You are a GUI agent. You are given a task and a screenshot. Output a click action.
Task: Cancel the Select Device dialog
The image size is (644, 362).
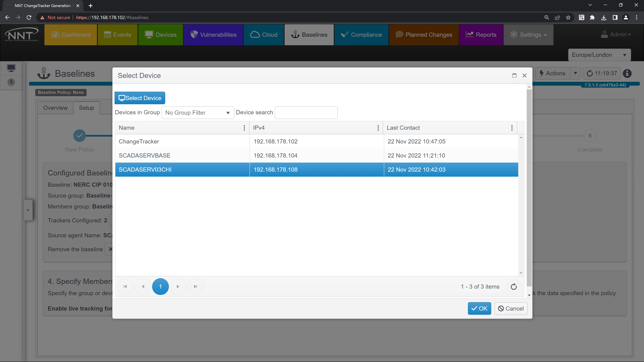point(511,309)
